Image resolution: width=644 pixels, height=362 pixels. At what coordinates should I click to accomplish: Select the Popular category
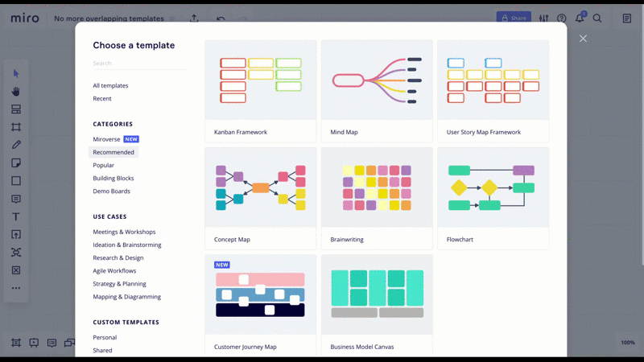click(x=104, y=165)
